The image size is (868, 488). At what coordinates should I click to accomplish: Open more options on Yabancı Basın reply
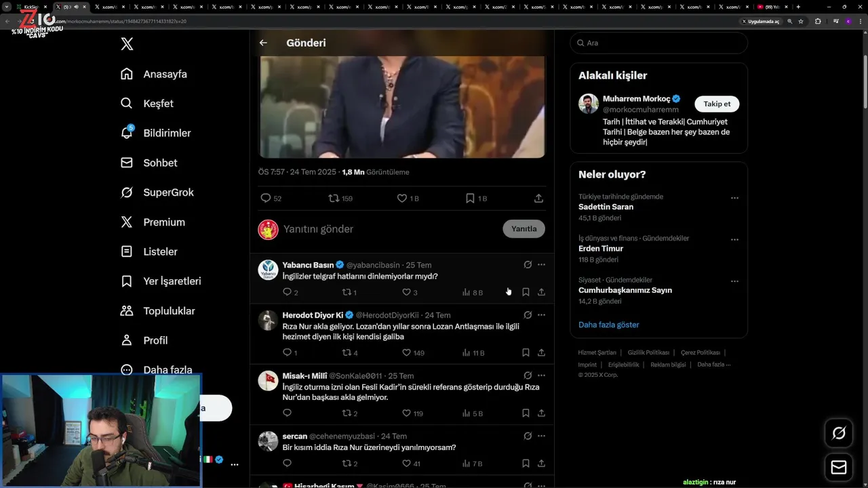coord(541,265)
